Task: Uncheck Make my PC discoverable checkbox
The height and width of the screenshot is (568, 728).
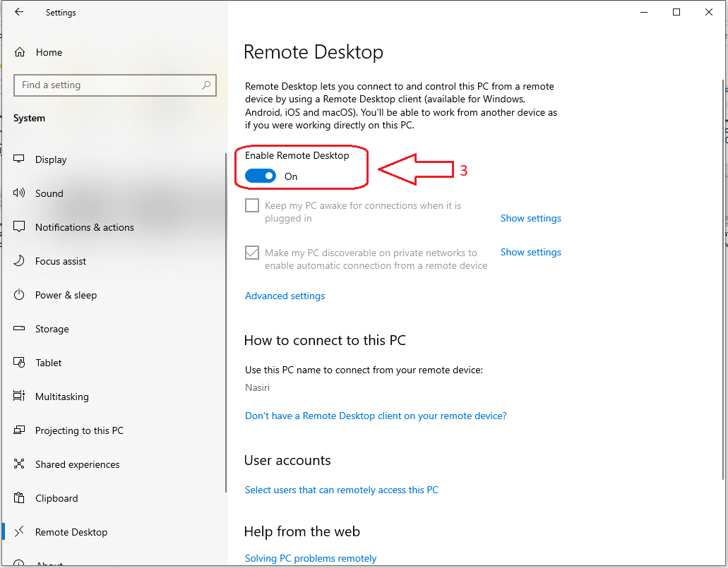Action: click(252, 253)
